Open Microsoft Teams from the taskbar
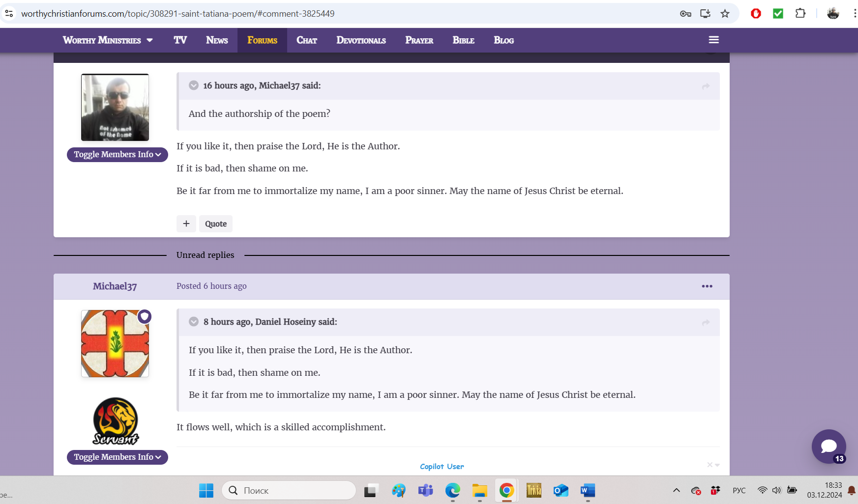This screenshot has width=858, height=504. (x=425, y=490)
